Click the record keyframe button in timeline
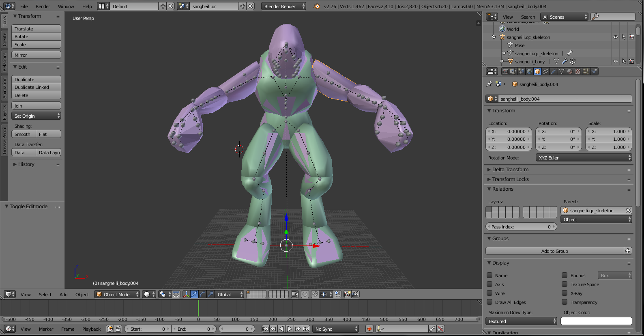 coord(369,329)
